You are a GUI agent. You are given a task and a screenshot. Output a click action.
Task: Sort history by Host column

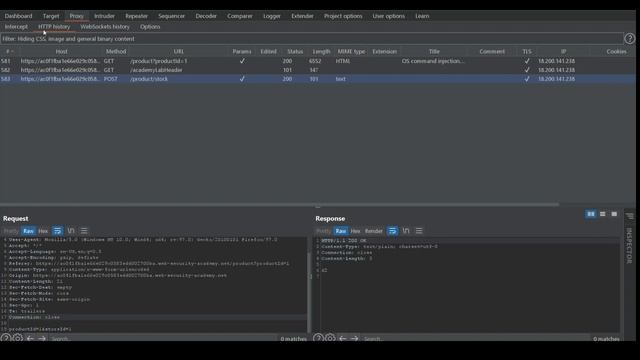tap(61, 51)
